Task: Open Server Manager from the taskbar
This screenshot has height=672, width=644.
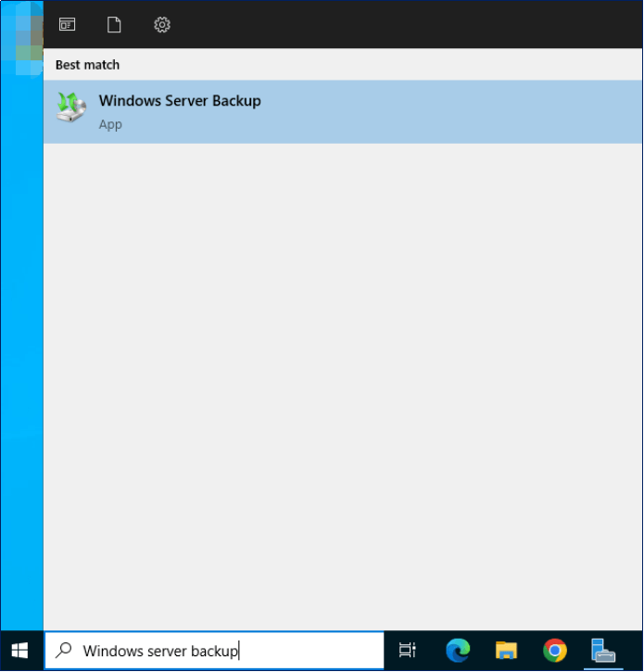Action: pos(603,650)
